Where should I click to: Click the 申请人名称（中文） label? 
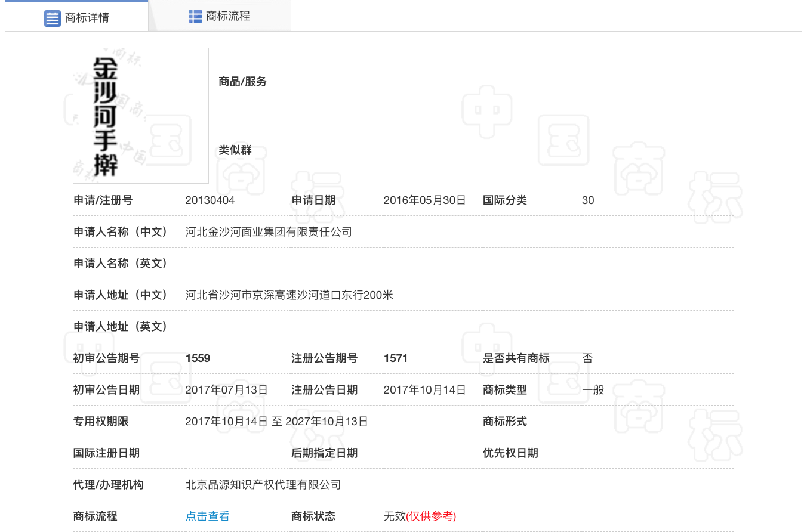(121, 232)
